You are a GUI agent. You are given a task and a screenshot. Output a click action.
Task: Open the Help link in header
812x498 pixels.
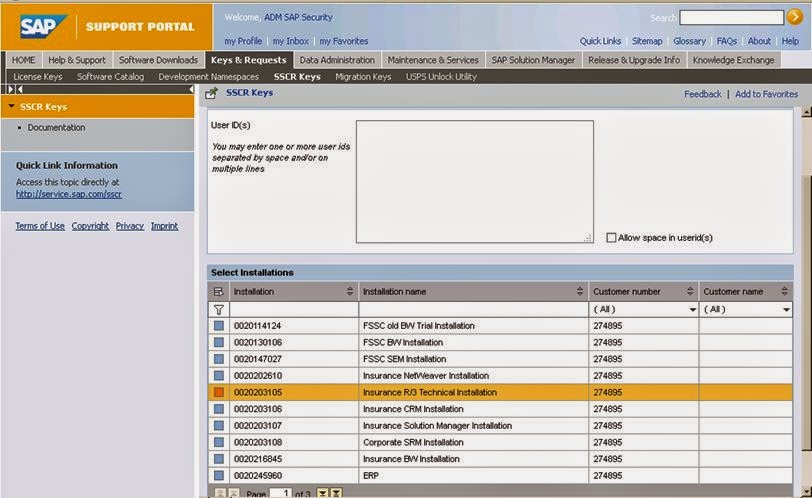pos(790,41)
